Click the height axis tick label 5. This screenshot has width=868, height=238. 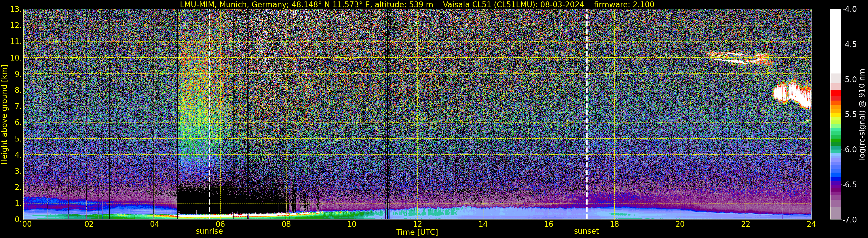[18, 139]
